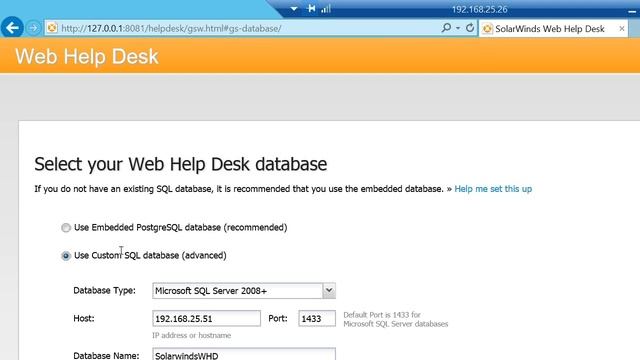The height and width of the screenshot is (360, 640).
Task: Click the Host input field
Action: click(x=206, y=318)
